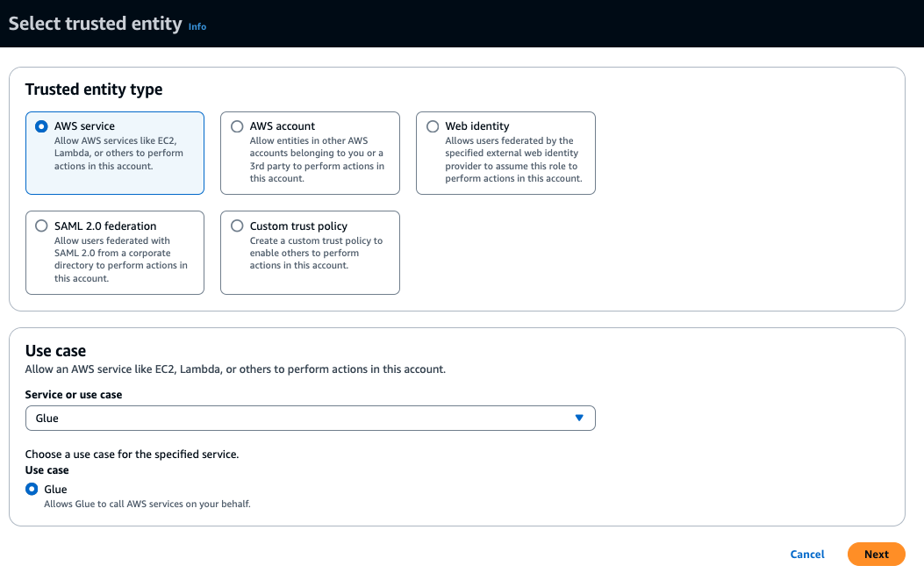Screen dimensions: 924x580
Task: Open the Service or use case dropdown
Action: [x=310, y=418]
